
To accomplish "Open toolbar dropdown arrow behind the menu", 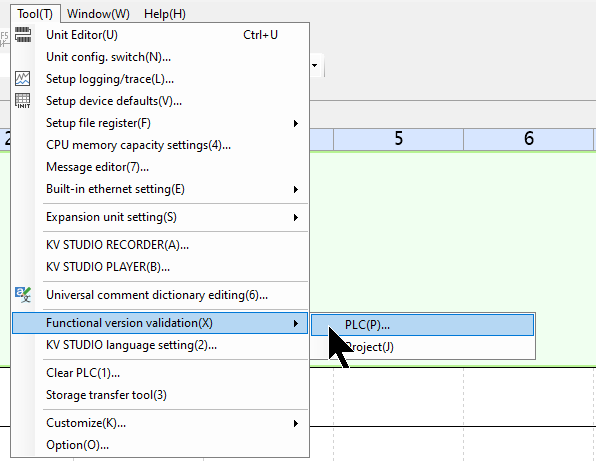I will pos(315,65).
